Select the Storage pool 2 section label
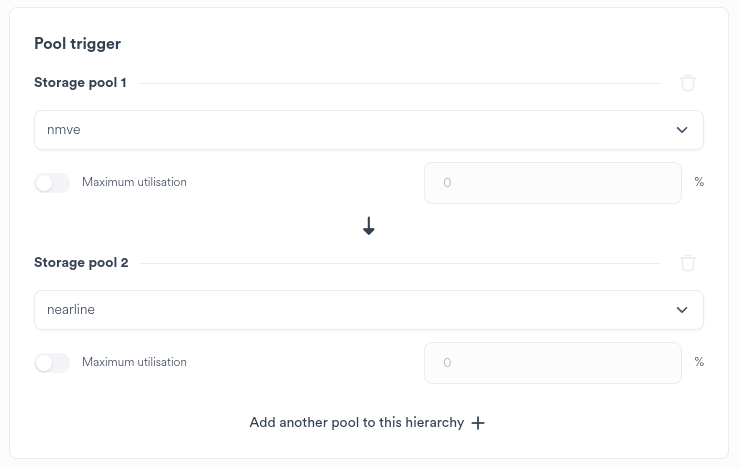 click(x=81, y=263)
